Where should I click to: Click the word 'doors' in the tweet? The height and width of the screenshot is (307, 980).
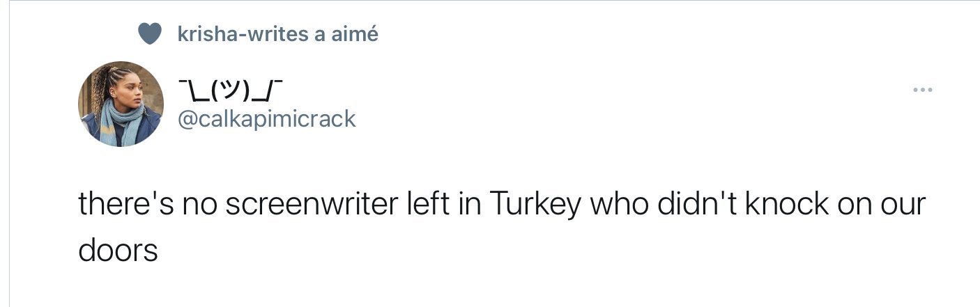[118, 251]
